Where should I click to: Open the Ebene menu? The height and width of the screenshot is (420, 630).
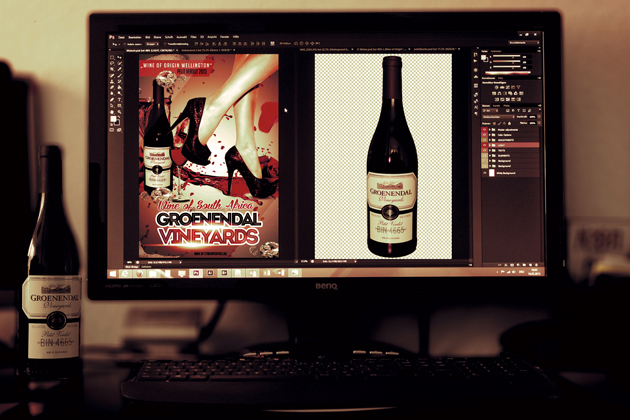(158, 37)
